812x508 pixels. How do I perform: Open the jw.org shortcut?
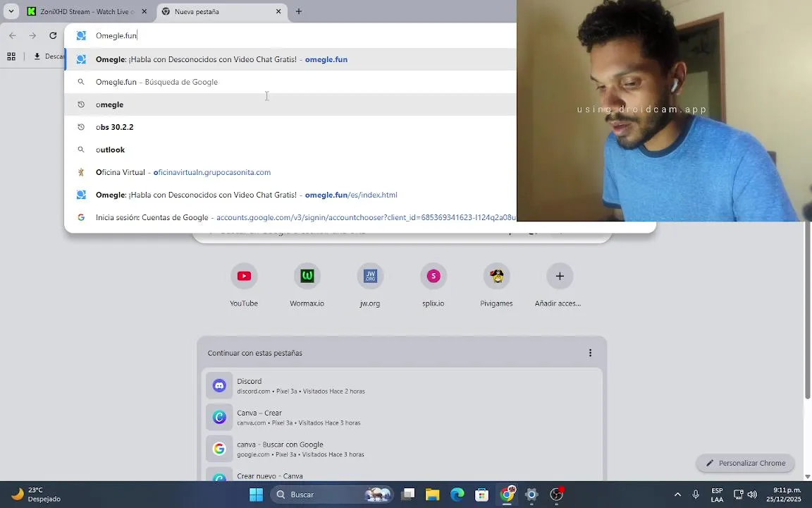click(370, 285)
